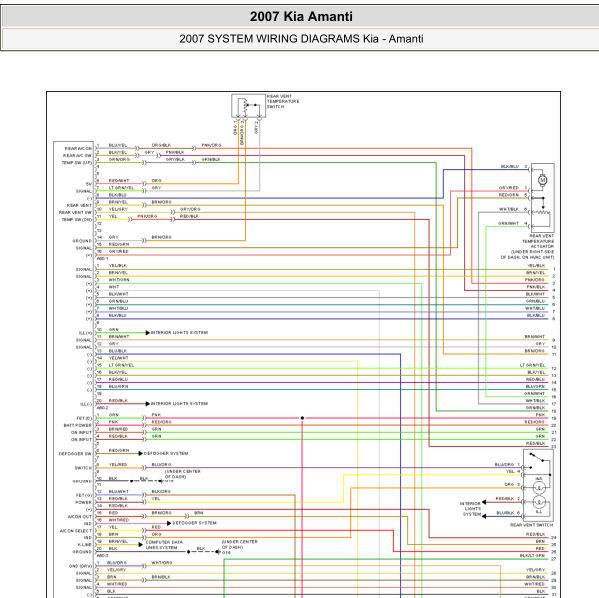Click 'DEFOGGER SYSTEM' beside the WHT/RED wire

tap(194, 523)
